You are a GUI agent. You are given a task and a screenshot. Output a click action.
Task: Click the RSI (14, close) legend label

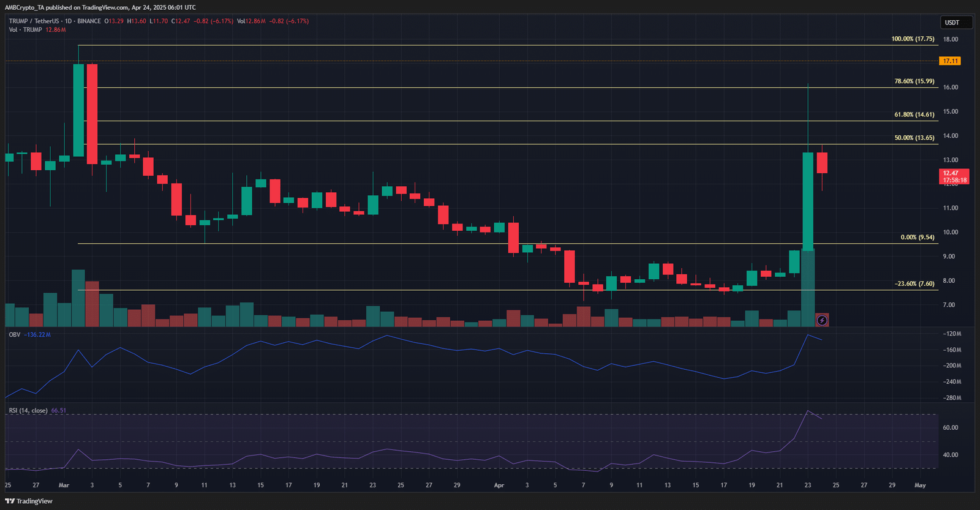28,411
